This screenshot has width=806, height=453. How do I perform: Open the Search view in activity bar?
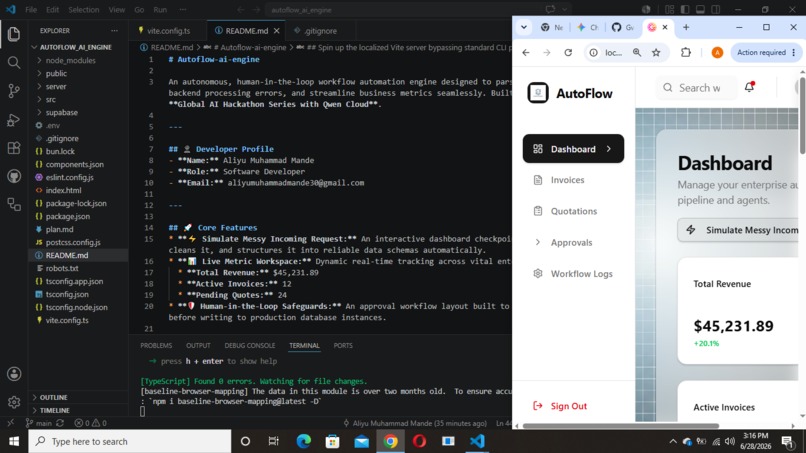tap(14, 63)
